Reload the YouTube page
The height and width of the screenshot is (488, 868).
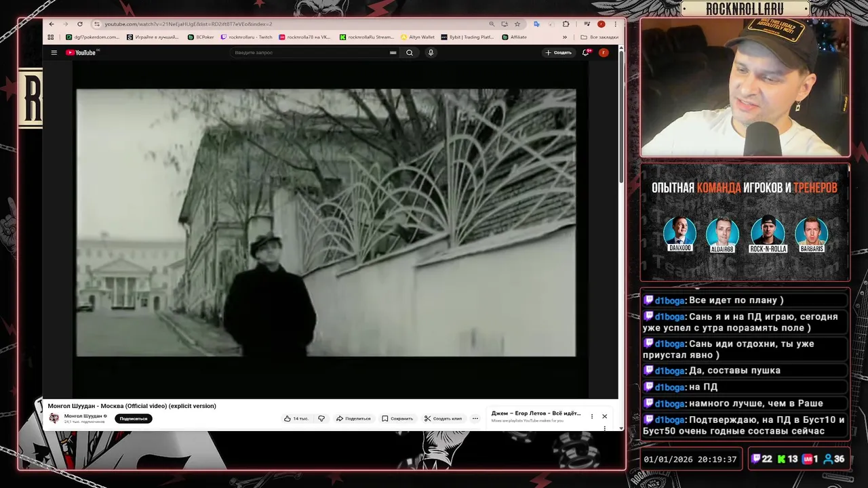tap(80, 24)
